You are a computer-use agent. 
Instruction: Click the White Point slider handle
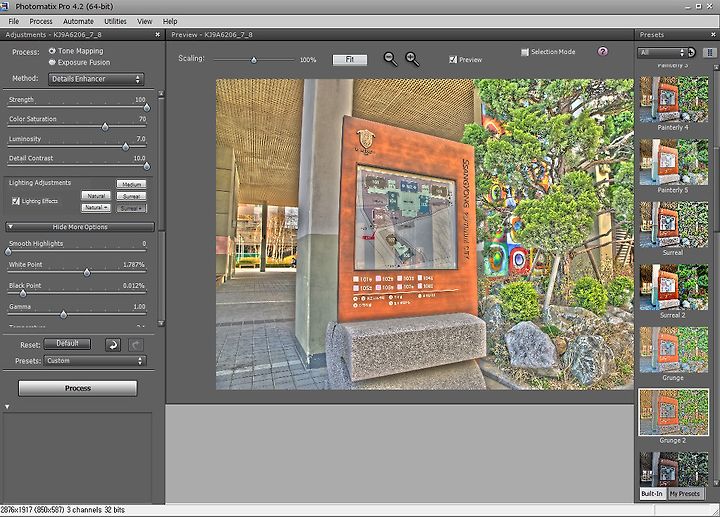coord(87,273)
